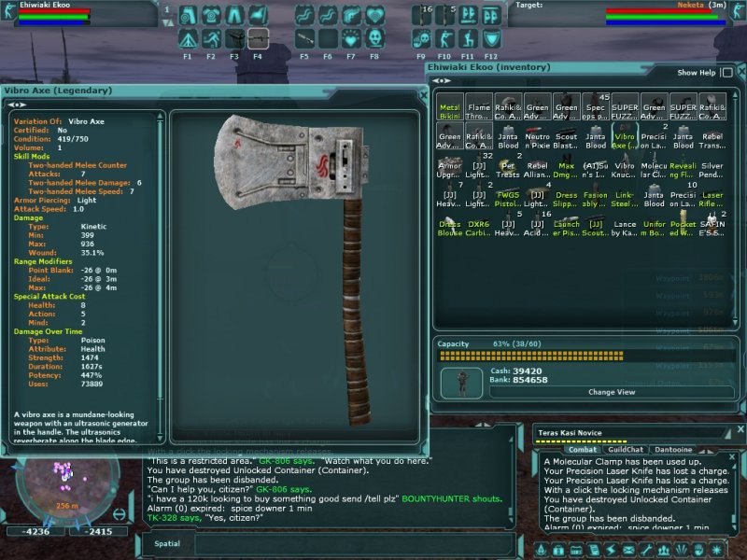
Task: Select the Metal Bikini inventory item
Action: coord(450,106)
